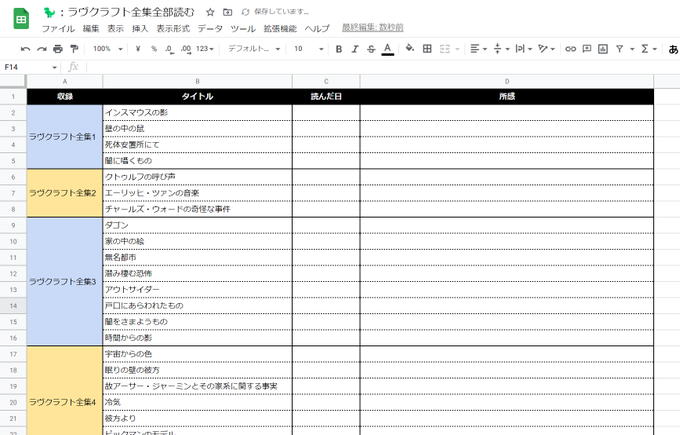Select the クトゥルフの呼び声 cell
Viewport: 680px width, 435px height.
point(197,177)
